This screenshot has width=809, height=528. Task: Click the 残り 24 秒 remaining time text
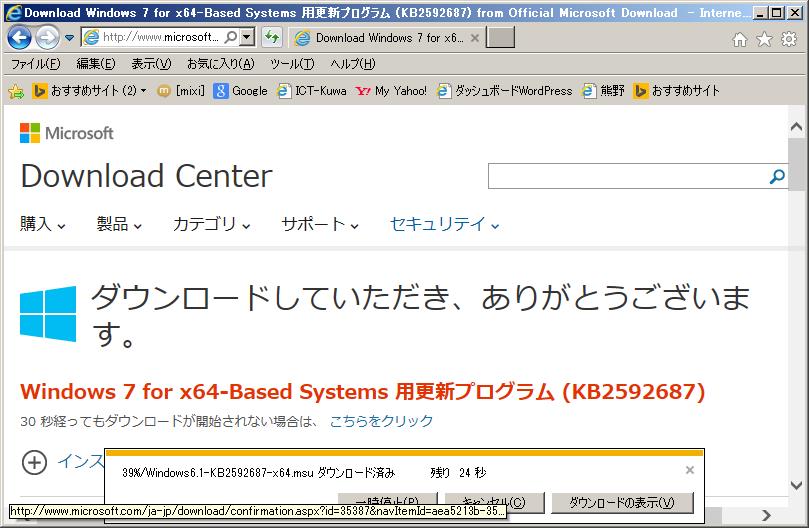coord(458,473)
